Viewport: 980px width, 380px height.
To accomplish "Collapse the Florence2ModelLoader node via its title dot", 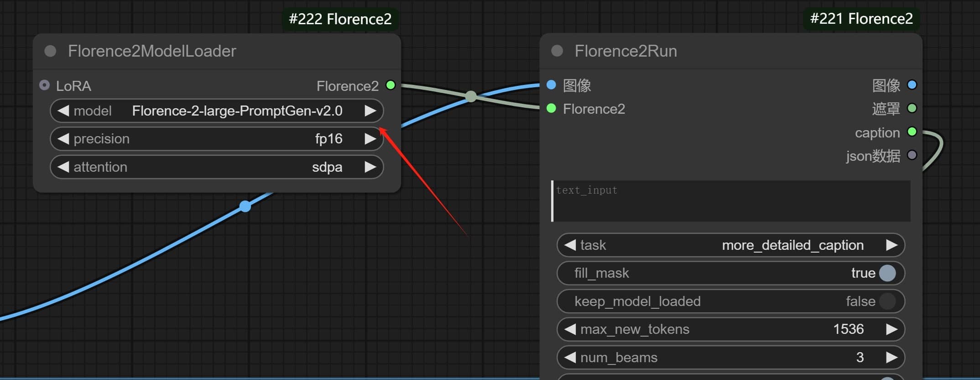I will (x=50, y=51).
